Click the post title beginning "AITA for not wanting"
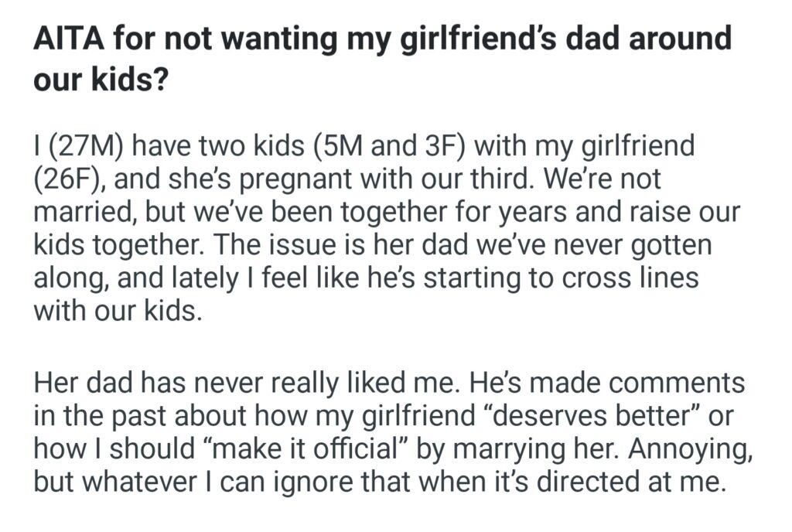Image resolution: width=792 pixels, height=532 pixels. (382, 40)
